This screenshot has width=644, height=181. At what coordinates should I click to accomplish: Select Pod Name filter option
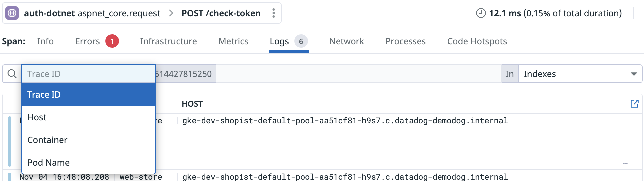point(89,163)
